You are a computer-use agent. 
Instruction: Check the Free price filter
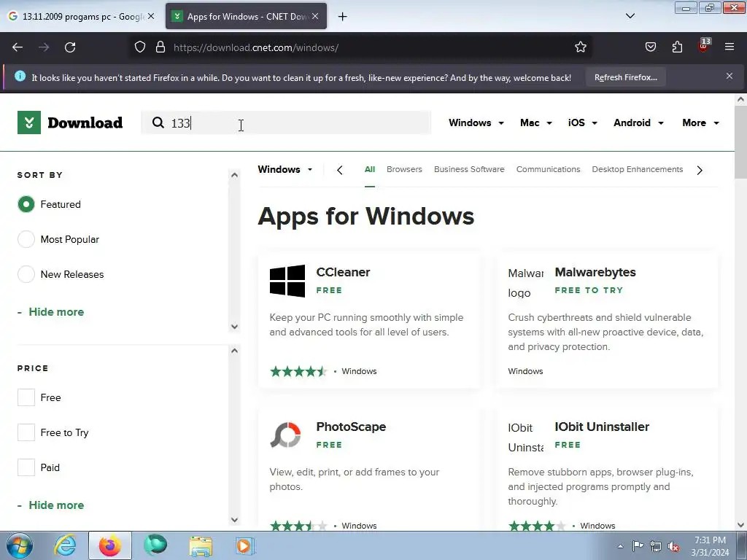point(26,397)
